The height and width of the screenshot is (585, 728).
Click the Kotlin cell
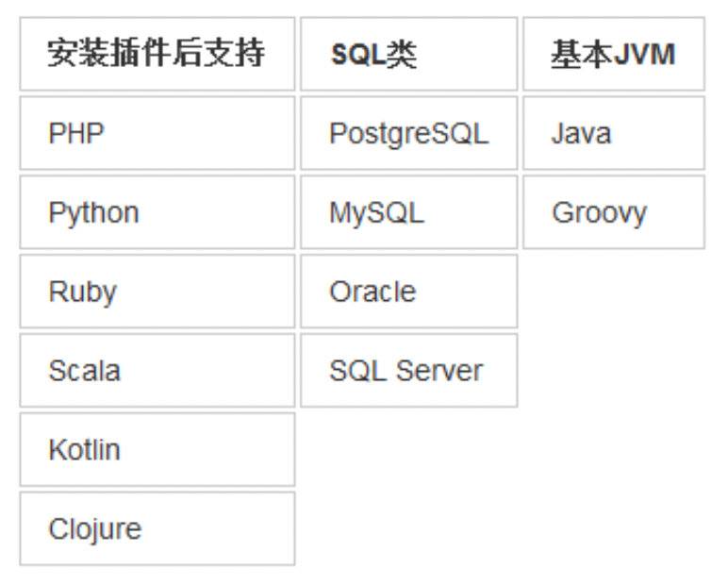[x=157, y=449]
